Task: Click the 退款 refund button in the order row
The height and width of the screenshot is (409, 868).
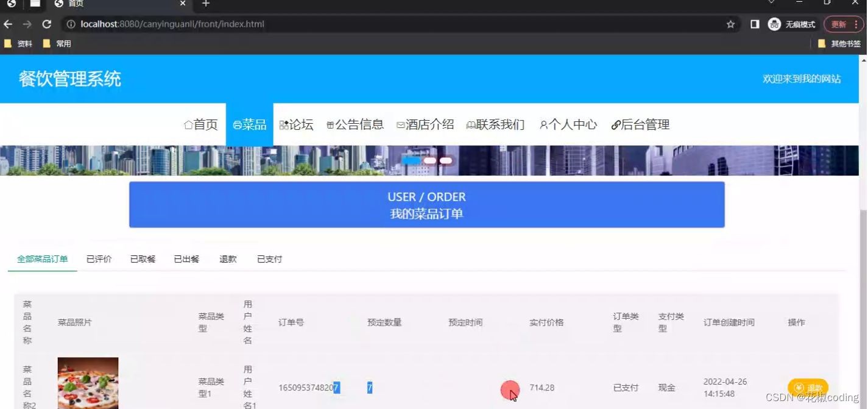Action: click(x=808, y=388)
